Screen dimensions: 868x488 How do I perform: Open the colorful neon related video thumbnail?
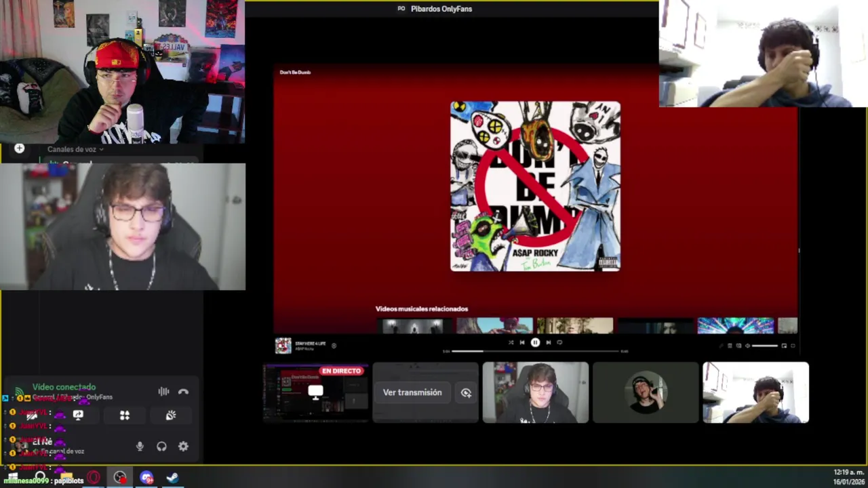(x=735, y=326)
